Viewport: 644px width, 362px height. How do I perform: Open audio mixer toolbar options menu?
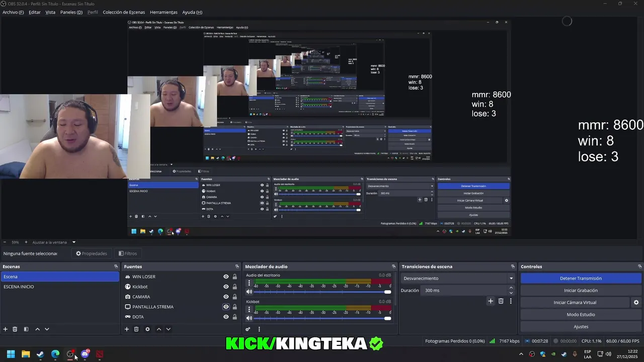click(259, 329)
